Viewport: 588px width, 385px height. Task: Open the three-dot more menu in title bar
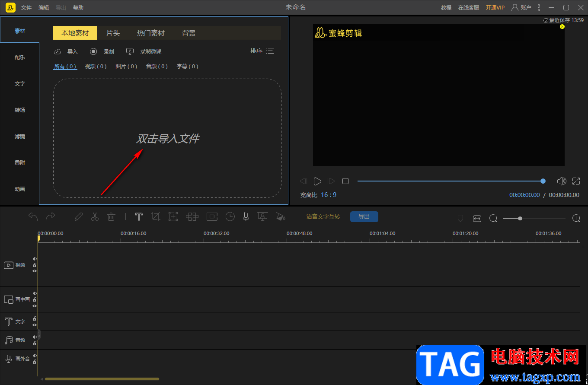539,7
